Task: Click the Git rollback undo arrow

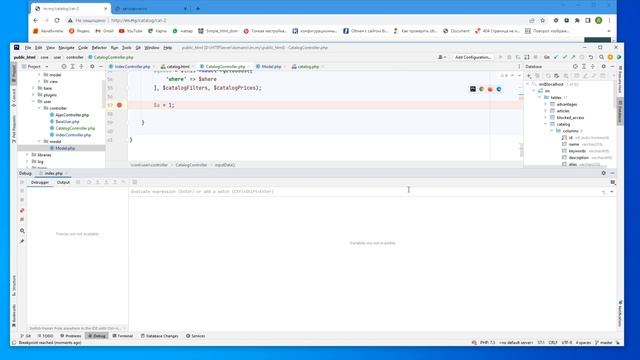Action: 591,57
